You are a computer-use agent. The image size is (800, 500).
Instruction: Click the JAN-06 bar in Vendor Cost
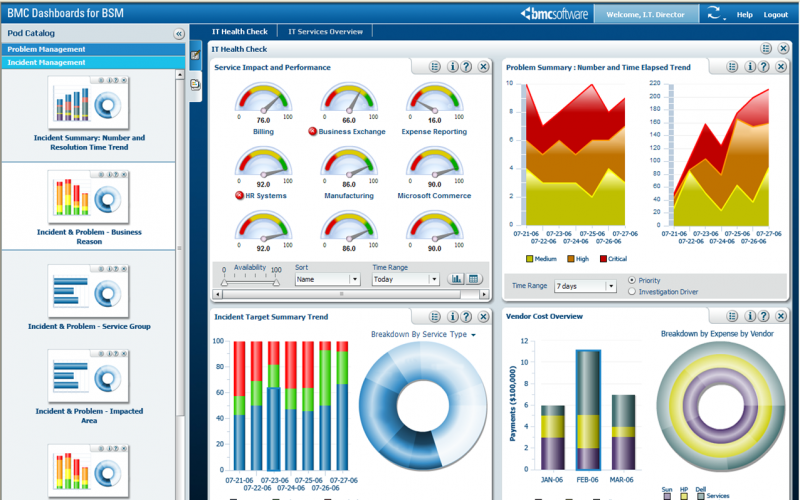click(553, 438)
